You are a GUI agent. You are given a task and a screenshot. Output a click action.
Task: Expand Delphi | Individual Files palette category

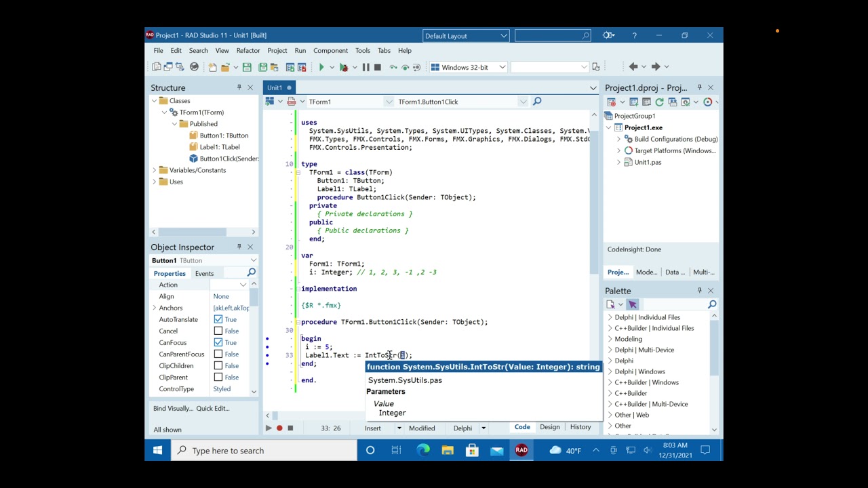(x=610, y=317)
